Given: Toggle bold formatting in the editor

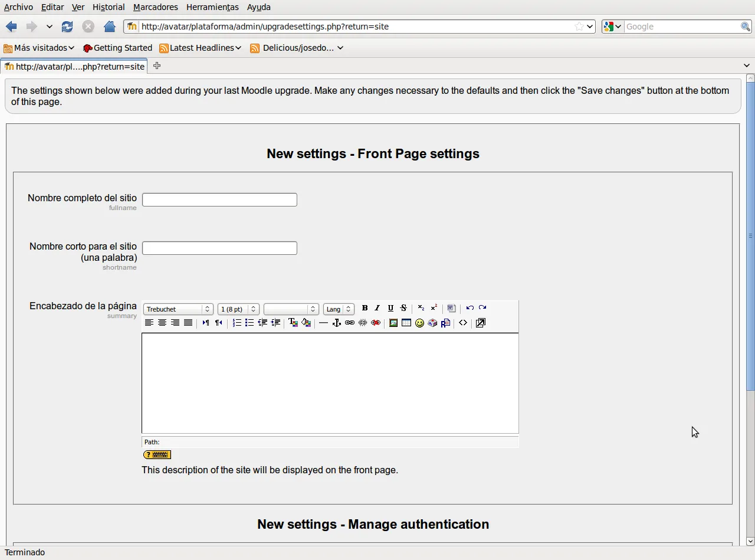Looking at the screenshot, I should (x=365, y=308).
